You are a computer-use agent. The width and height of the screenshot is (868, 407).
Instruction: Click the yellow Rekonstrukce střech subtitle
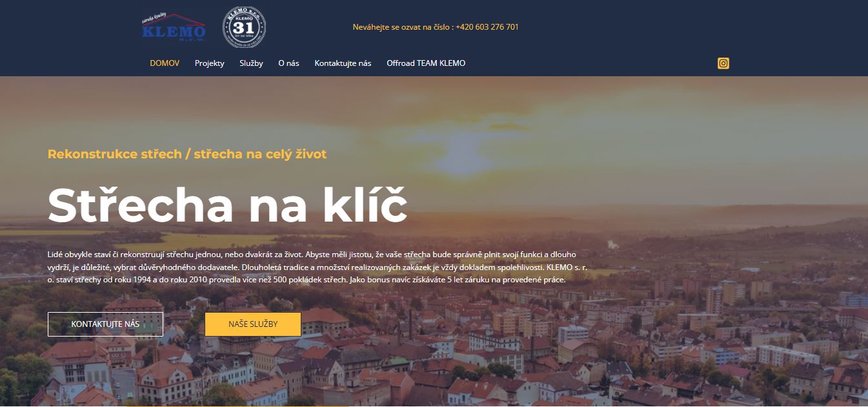(x=187, y=154)
